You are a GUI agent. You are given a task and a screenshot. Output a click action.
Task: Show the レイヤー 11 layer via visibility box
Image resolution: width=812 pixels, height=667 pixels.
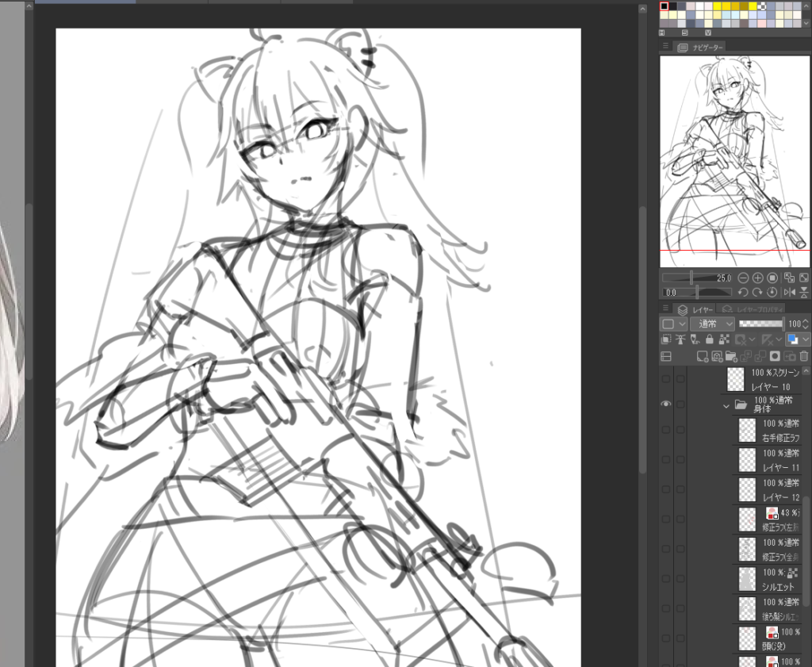pos(666,459)
